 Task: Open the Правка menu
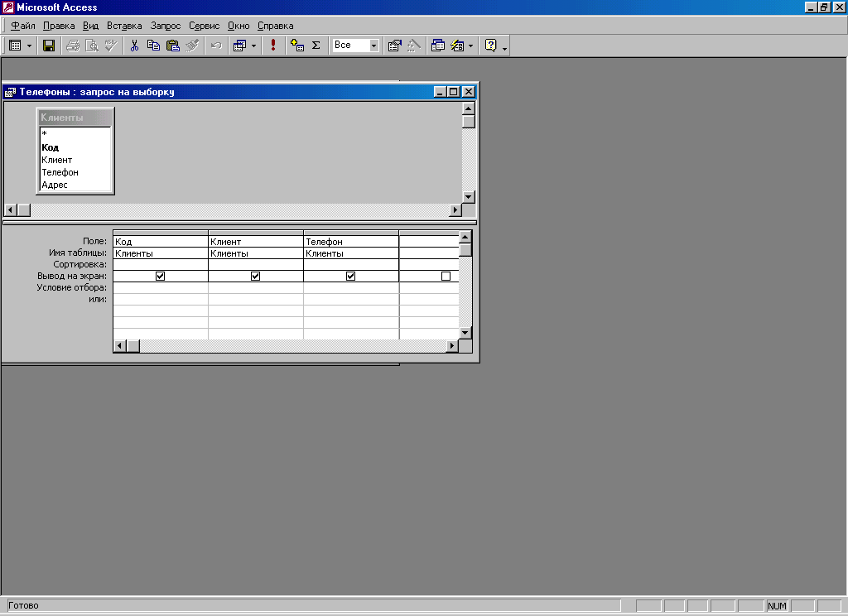click(59, 26)
